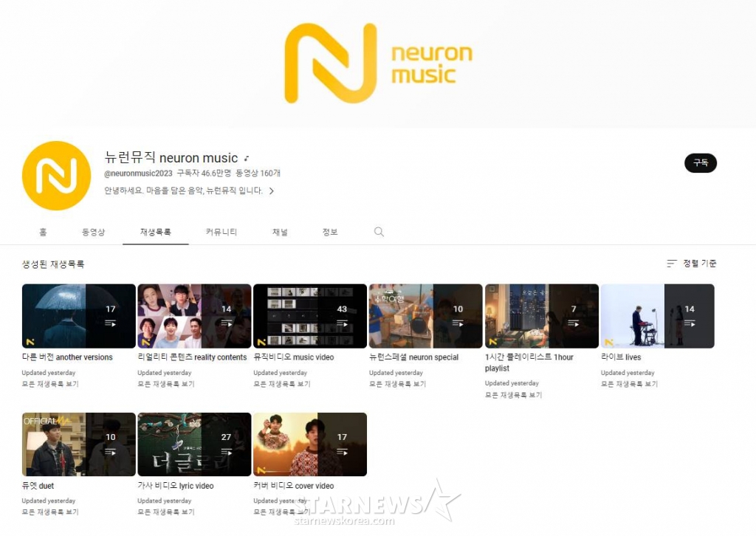Click the 뉴런뮤직 neuron music channel title

point(171,157)
